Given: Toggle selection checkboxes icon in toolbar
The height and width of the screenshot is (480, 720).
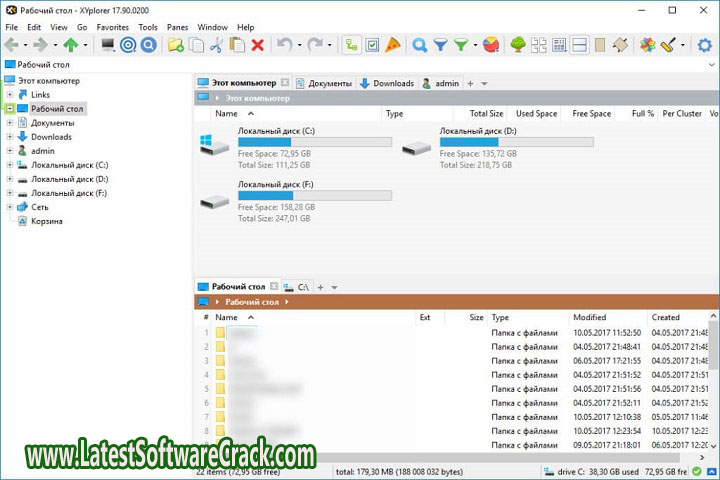Looking at the screenshot, I should click(x=372, y=45).
